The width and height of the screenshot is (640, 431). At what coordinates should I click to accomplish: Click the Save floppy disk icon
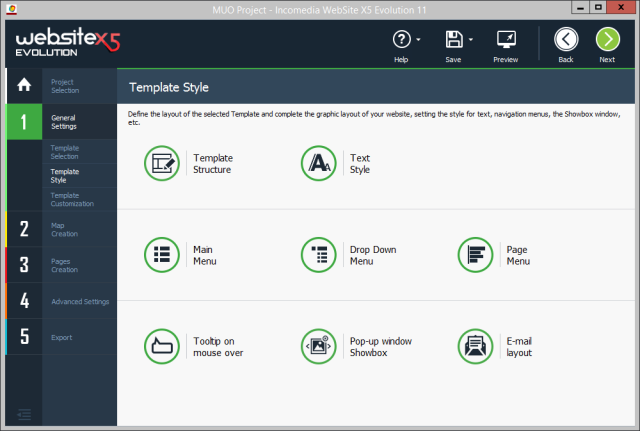tap(453, 40)
